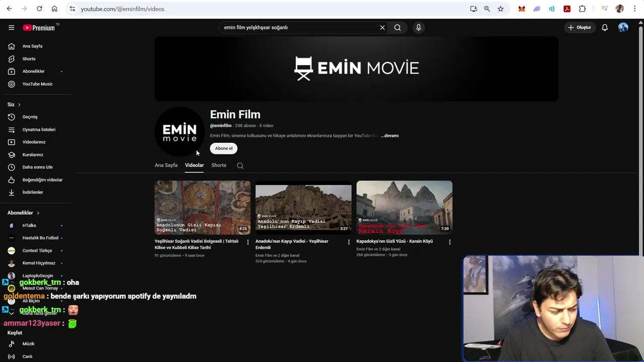
Task: Bookmark this page with star
Action: [501, 9]
